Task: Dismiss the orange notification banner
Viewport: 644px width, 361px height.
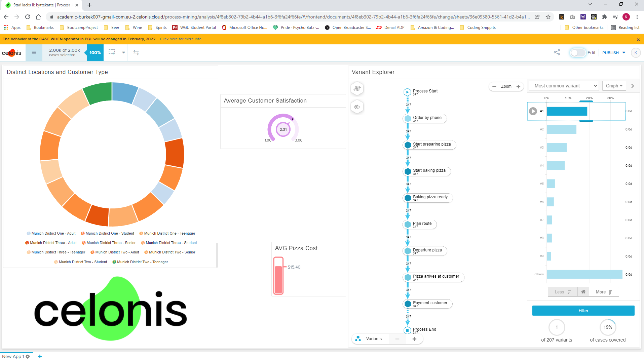Action: pyautogui.click(x=638, y=40)
